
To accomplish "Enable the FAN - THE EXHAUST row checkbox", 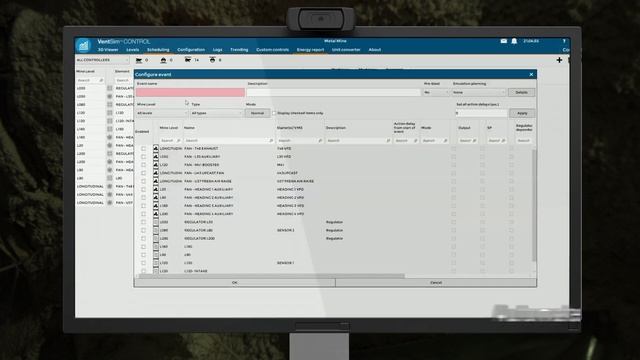I will tap(143, 149).
